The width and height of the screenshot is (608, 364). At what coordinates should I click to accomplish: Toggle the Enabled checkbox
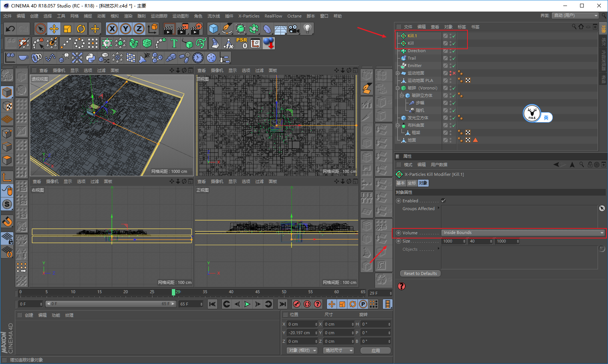pyautogui.click(x=443, y=201)
